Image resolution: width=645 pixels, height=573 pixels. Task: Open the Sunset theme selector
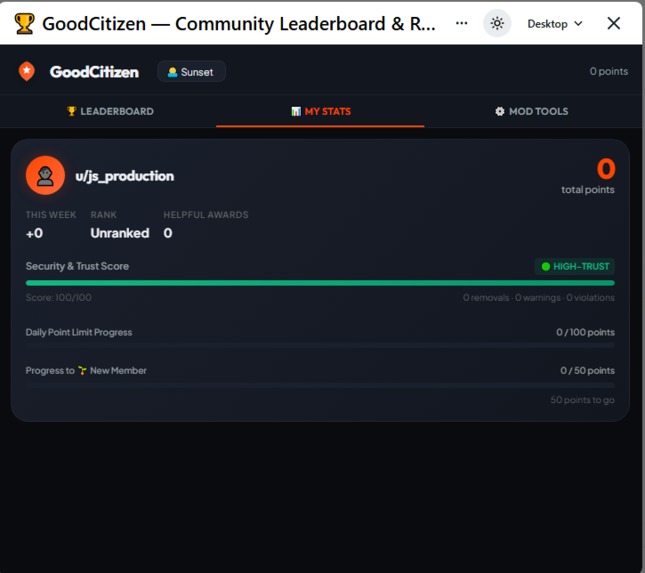(191, 72)
